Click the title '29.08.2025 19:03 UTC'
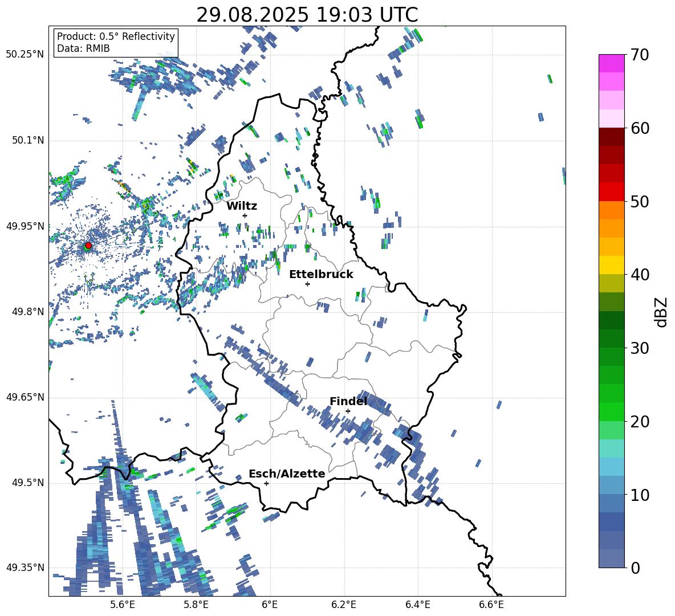This screenshot has width=675, height=616. click(307, 15)
